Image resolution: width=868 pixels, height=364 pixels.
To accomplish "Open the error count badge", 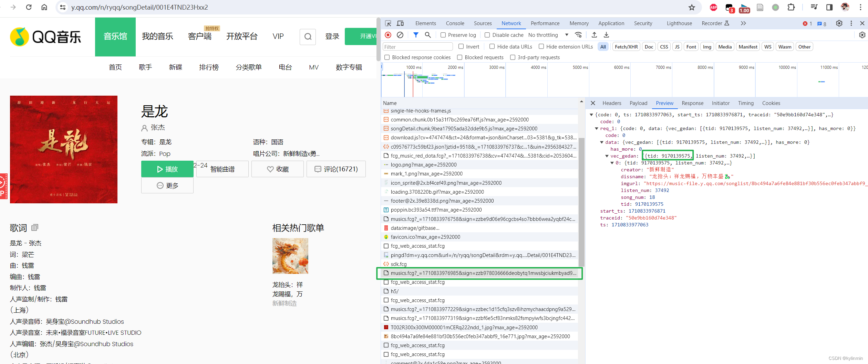I will click(807, 23).
